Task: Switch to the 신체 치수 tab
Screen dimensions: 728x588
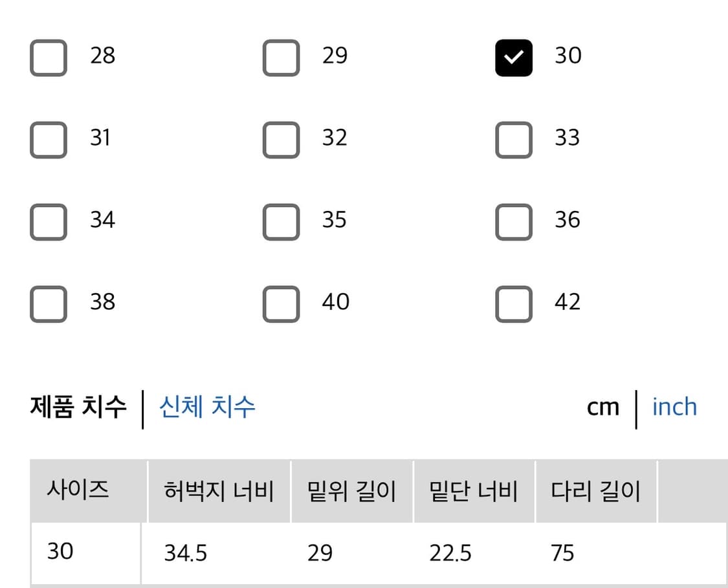Action: (x=206, y=408)
